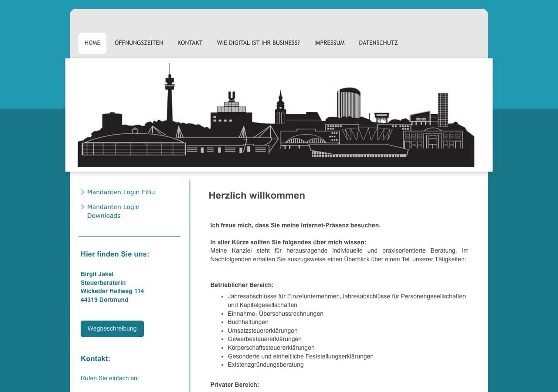Click the 'Existenzgründungsberatung' list item

(265, 365)
